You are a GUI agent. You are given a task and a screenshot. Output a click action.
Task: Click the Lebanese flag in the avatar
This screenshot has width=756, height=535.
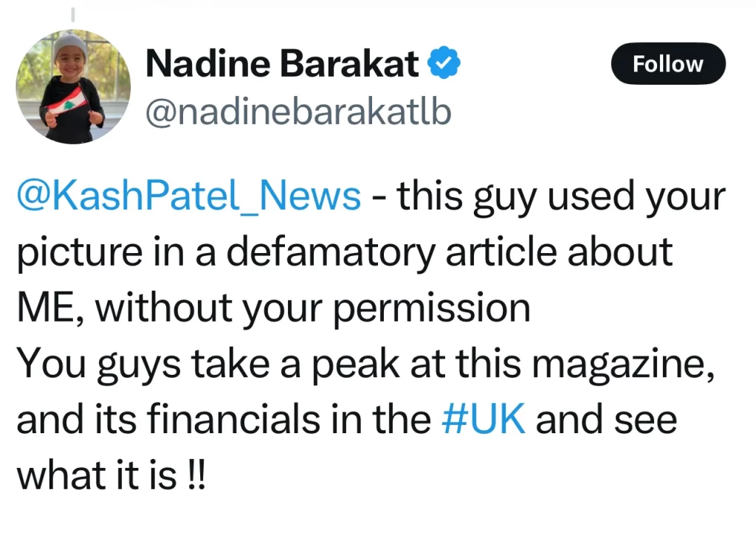pyautogui.click(x=67, y=100)
